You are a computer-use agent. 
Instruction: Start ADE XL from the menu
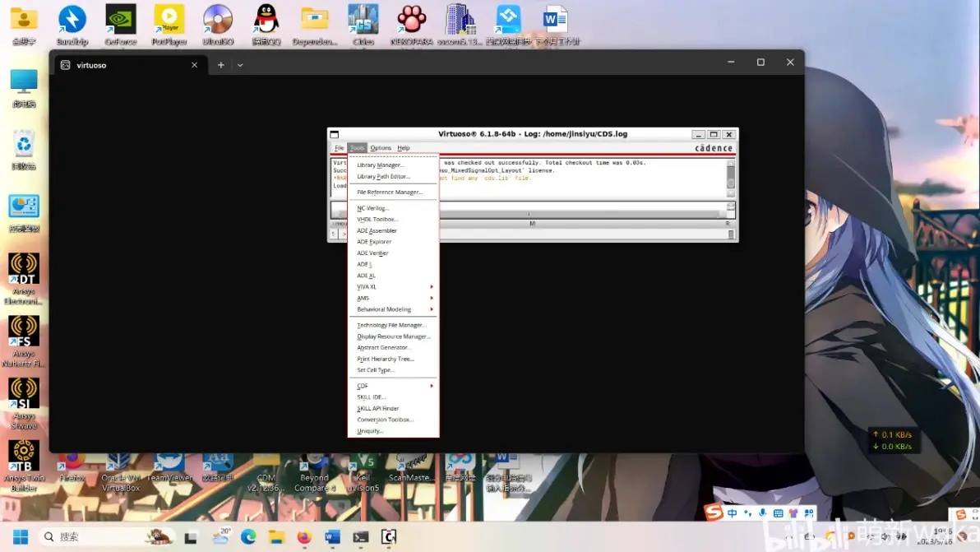393,276
